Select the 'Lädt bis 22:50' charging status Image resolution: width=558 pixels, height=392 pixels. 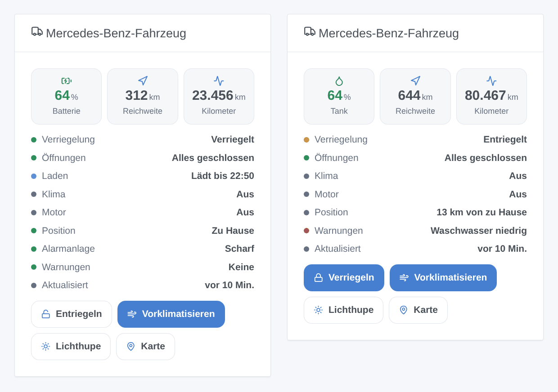click(223, 176)
